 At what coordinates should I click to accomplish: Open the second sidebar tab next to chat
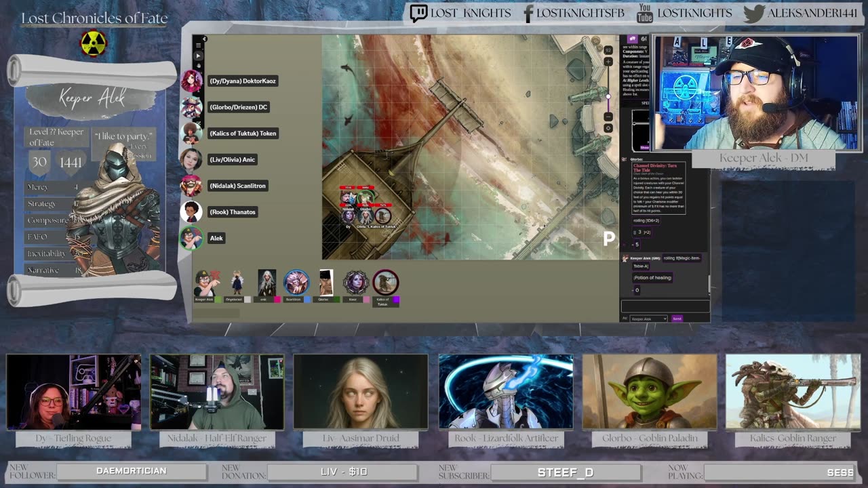[x=644, y=39]
